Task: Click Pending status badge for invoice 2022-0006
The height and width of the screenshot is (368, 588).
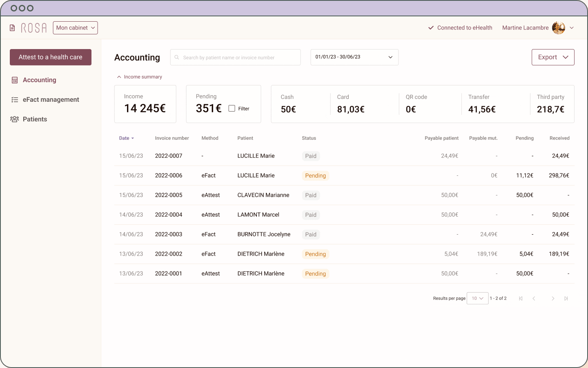Action: pos(316,175)
